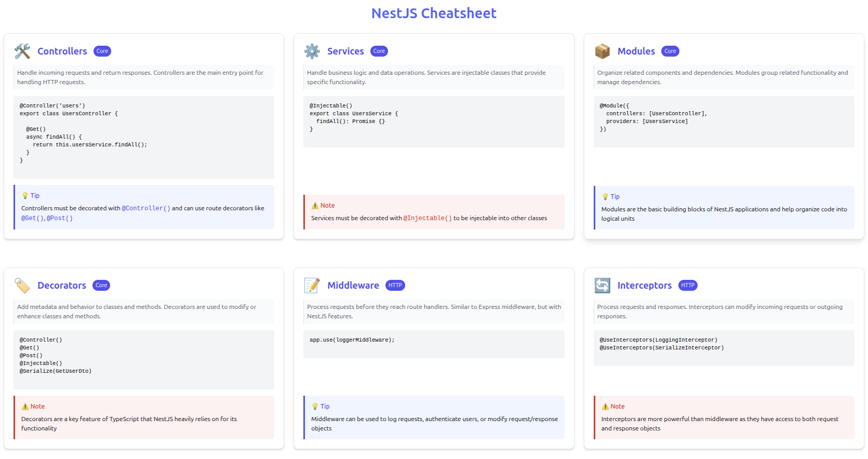Click the @Controller('users') code line
Image resolution: width=868 pixels, height=459 pixels.
[52, 106]
